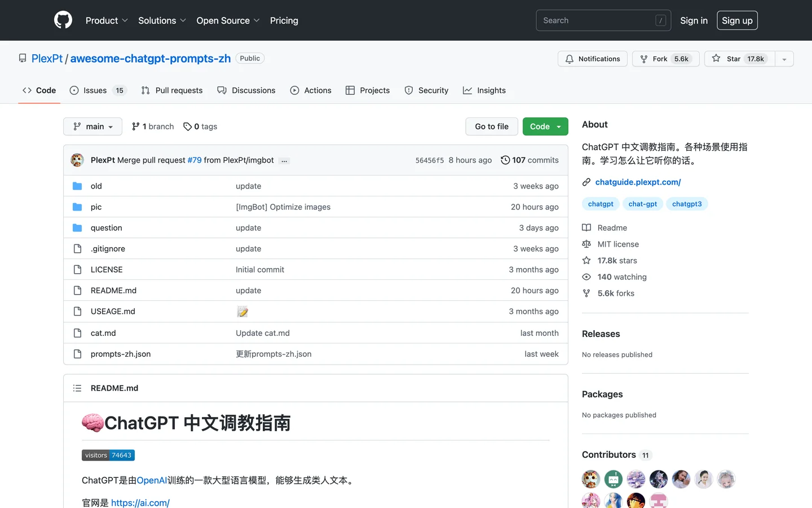This screenshot has height=508, width=812.
Task: Open the PlexPt owner profile link
Action: (x=47, y=58)
